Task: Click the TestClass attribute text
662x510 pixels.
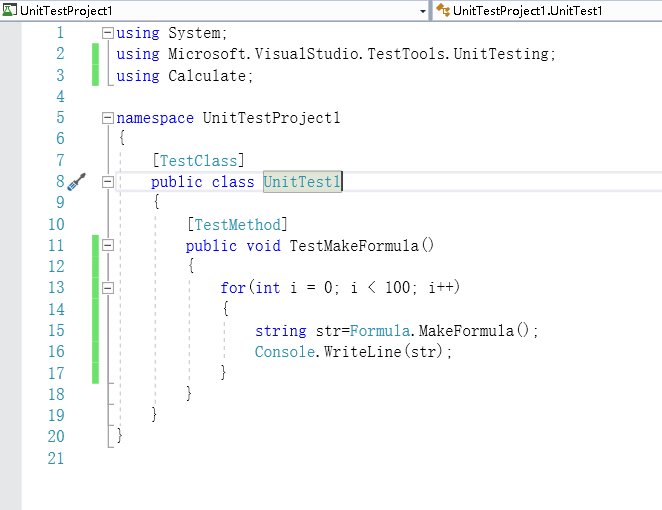Action: 198,161
